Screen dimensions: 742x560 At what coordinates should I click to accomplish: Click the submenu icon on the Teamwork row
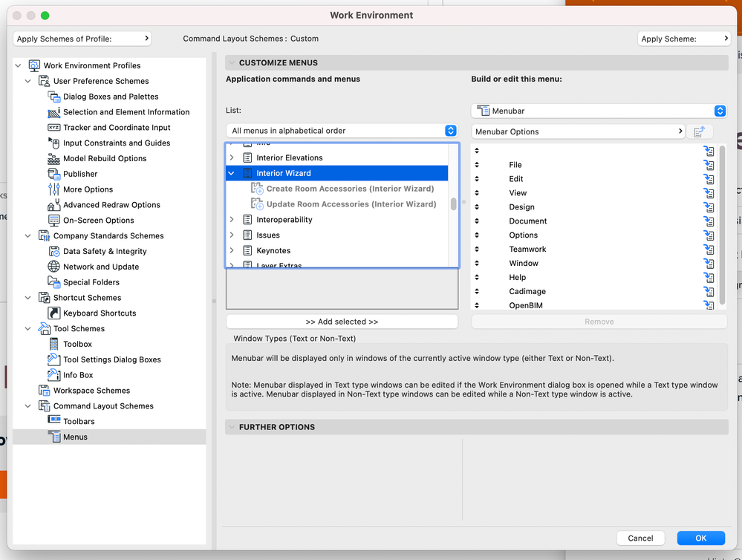coord(709,249)
